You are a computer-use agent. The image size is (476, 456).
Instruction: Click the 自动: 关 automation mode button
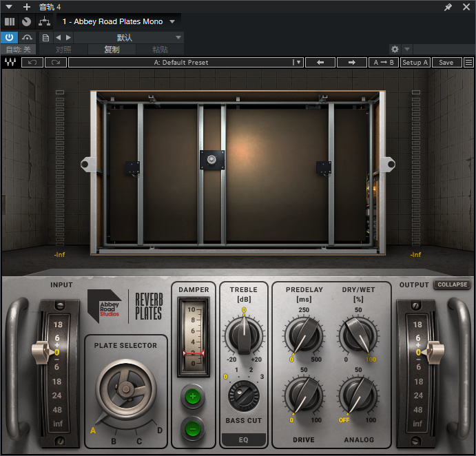[x=18, y=49]
